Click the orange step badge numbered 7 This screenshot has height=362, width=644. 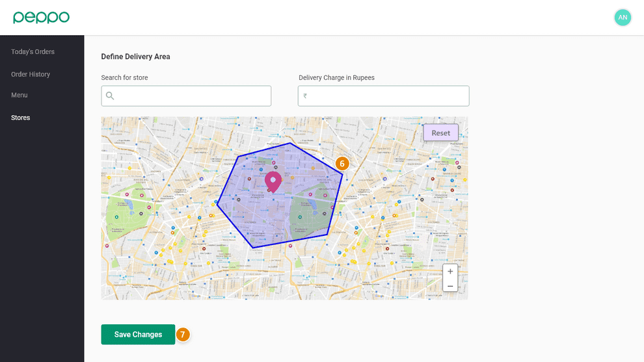point(183,335)
